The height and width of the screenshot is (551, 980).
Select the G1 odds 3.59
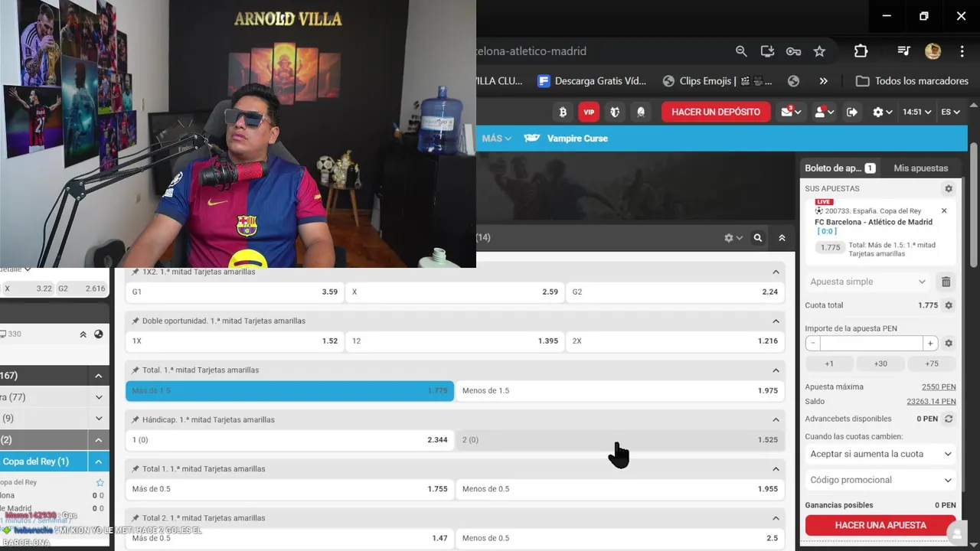[x=235, y=292]
